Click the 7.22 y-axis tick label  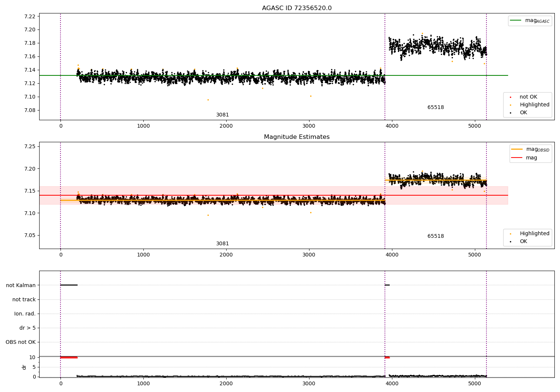tap(29, 16)
